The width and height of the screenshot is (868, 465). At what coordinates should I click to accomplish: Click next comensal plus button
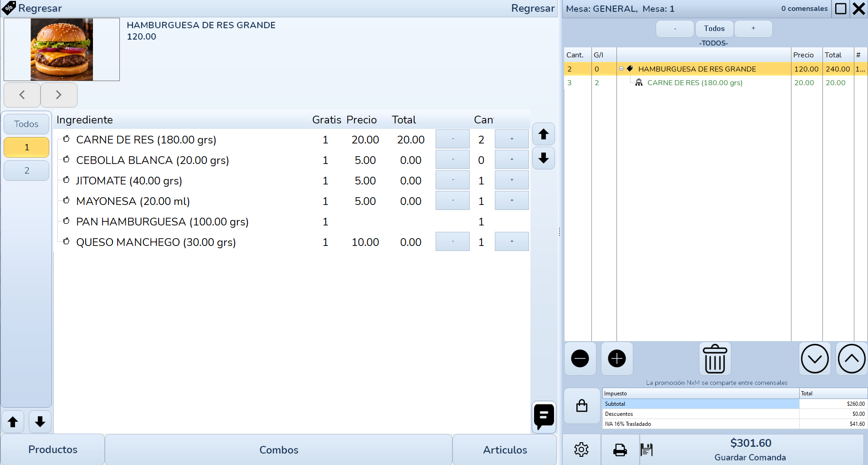[x=753, y=29]
